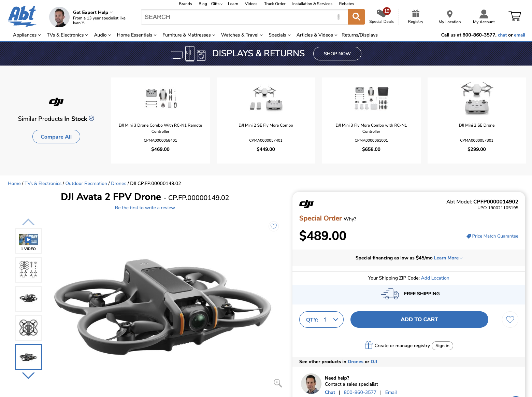Open My Location pin icon
The height and width of the screenshot is (397, 532).
(x=449, y=14)
